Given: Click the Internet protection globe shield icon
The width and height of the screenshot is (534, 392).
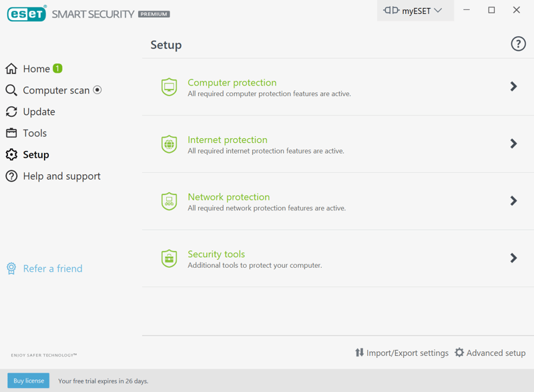Looking at the screenshot, I should [170, 144].
